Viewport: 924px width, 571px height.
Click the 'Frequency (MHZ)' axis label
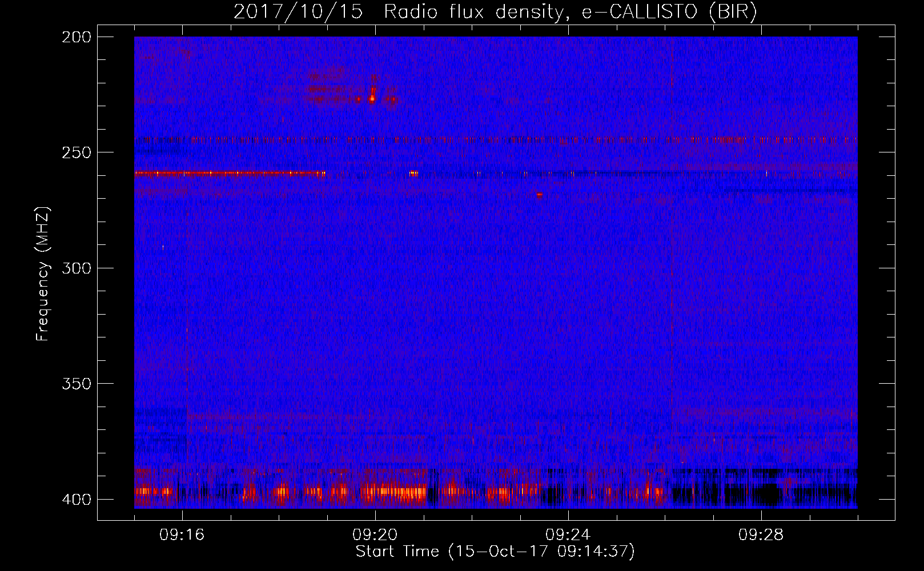pyautogui.click(x=43, y=274)
